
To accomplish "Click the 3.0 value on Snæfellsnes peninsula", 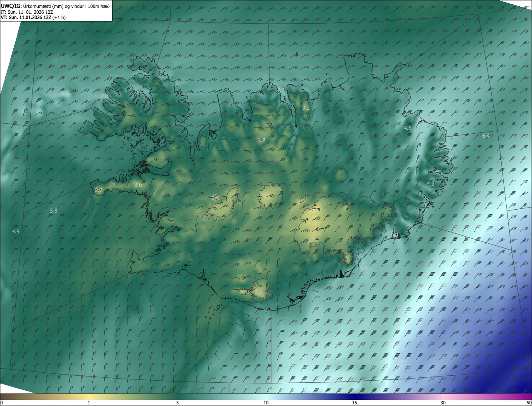I will click(138, 185).
